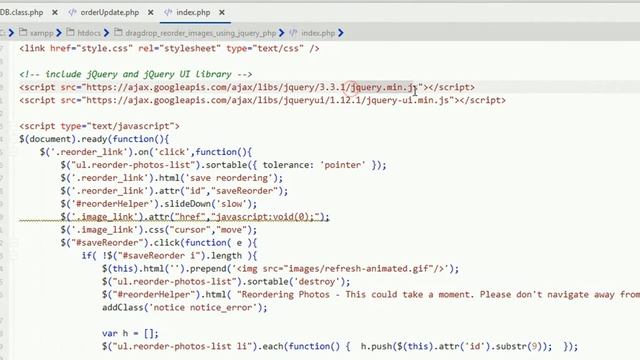This screenshot has width=640, height=360.
Task: Click the 'include jQuery and jQuery UI library' comment
Action: tap(136, 74)
